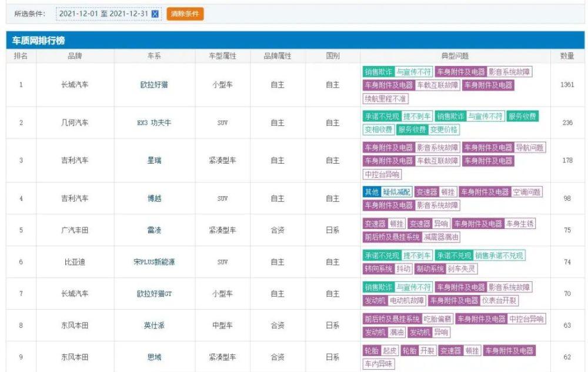Click the 车质网排行榜 table title
The height and width of the screenshot is (372, 588).
(x=38, y=41)
